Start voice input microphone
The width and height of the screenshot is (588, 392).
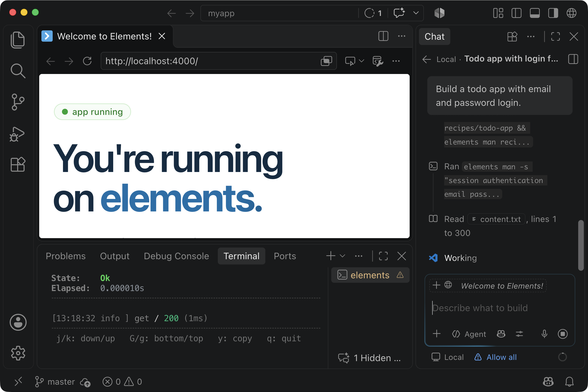point(544,334)
